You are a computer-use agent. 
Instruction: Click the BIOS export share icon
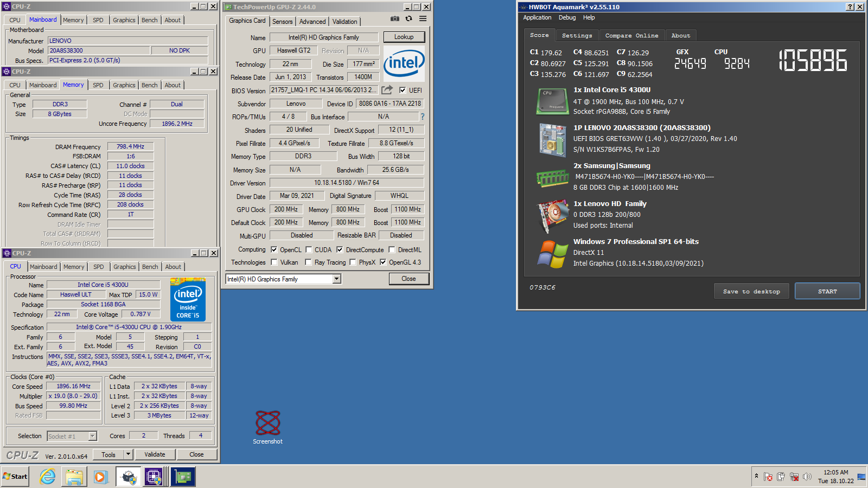pos(387,90)
